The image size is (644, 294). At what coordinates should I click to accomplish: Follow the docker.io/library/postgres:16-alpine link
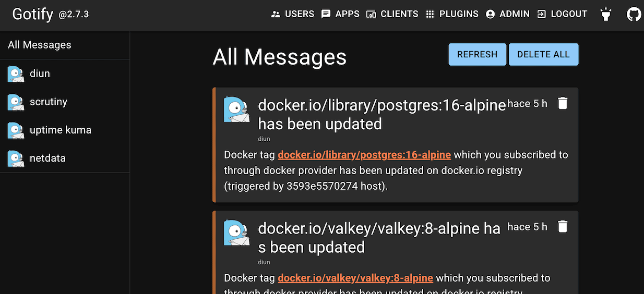(x=364, y=155)
